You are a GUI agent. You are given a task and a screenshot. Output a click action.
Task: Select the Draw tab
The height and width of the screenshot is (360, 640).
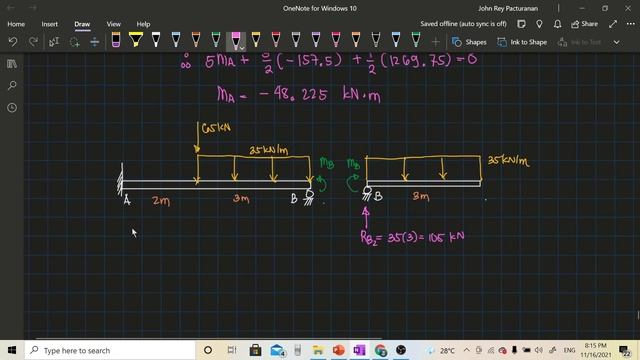pyautogui.click(x=82, y=24)
